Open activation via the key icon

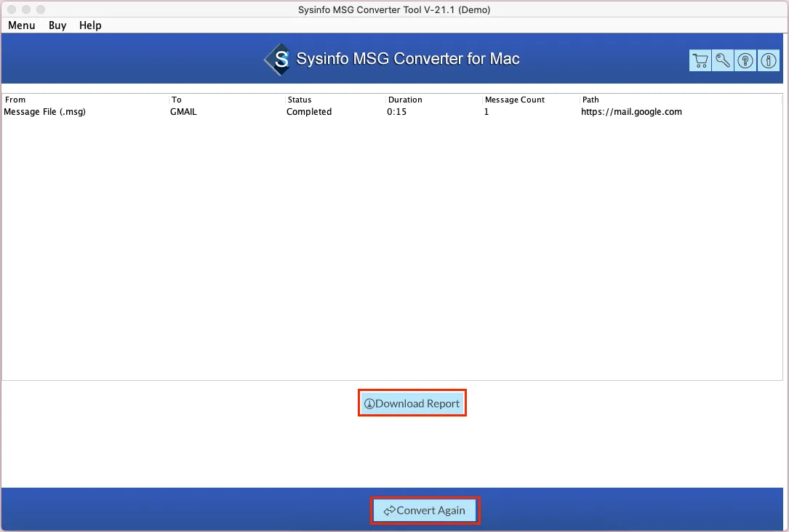(722, 61)
